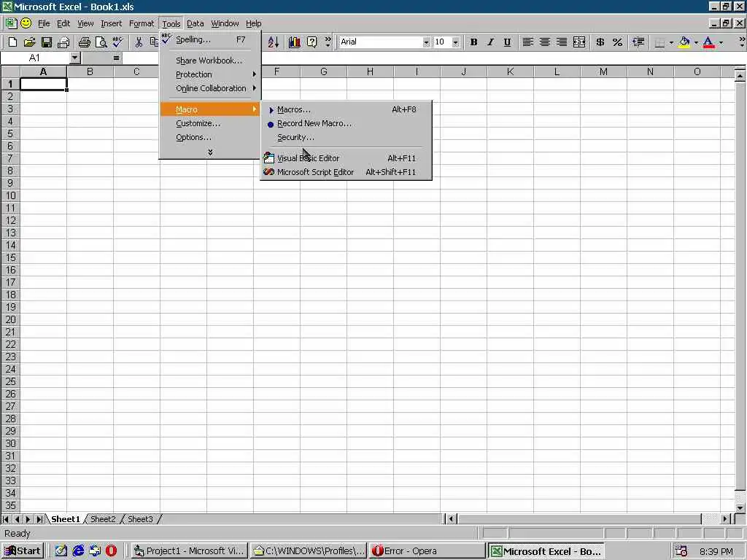This screenshot has height=560, width=747.
Task: Print using the printer icon
Action: pyautogui.click(x=85, y=42)
